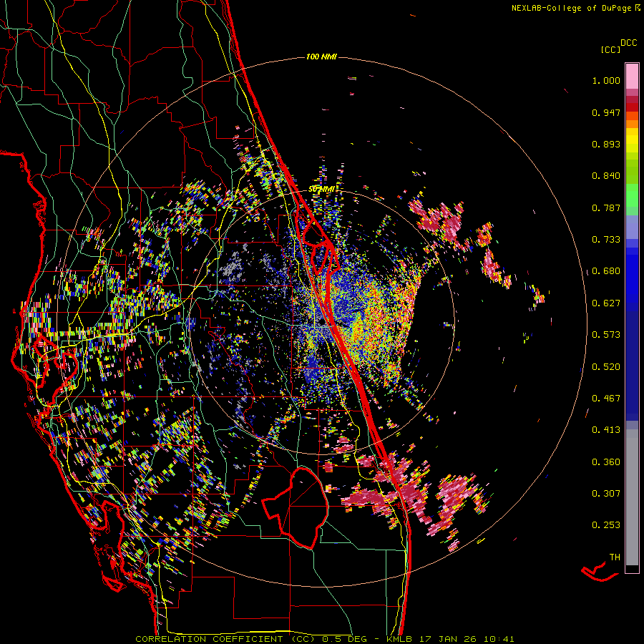Image resolution: width=644 pixels, height=644 pixels.
Task: Click the [CC] legend heading
Action: [x=610, y=49]
